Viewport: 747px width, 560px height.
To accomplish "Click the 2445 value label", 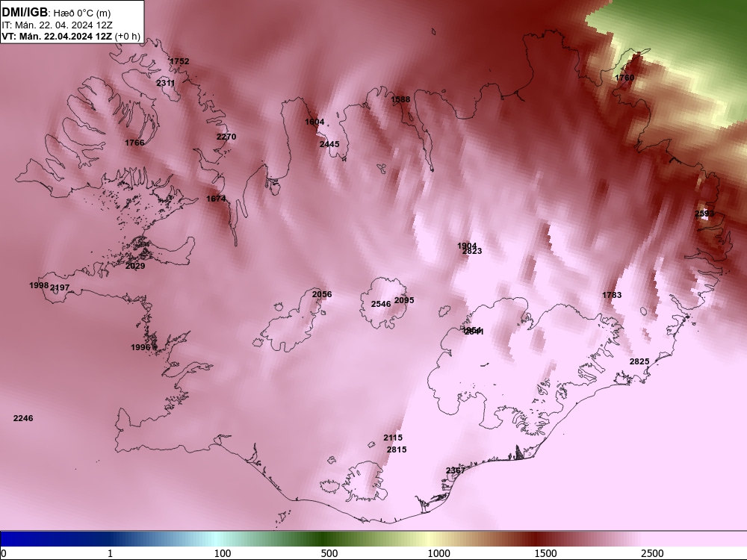I will (x=329, y=144).
